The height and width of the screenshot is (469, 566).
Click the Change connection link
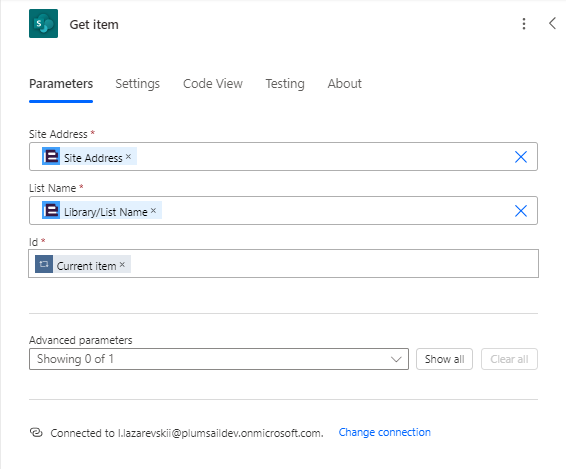[x=384, y=432]
